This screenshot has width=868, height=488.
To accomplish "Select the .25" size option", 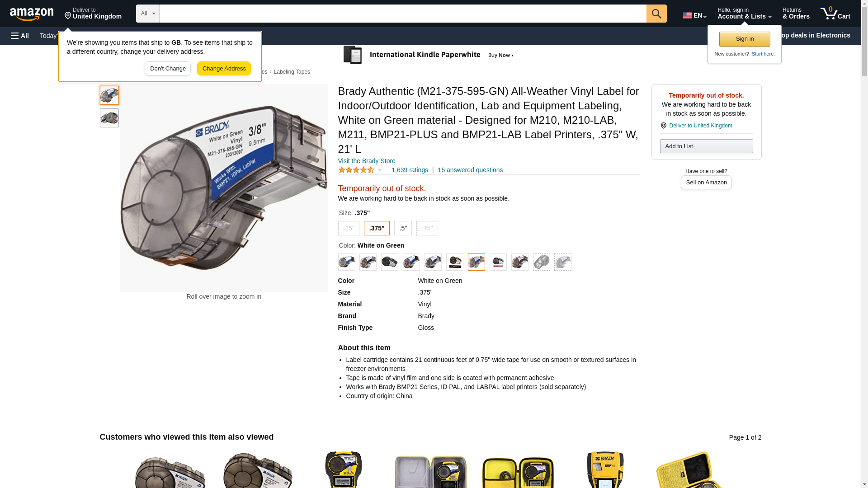I will [349, 228].
